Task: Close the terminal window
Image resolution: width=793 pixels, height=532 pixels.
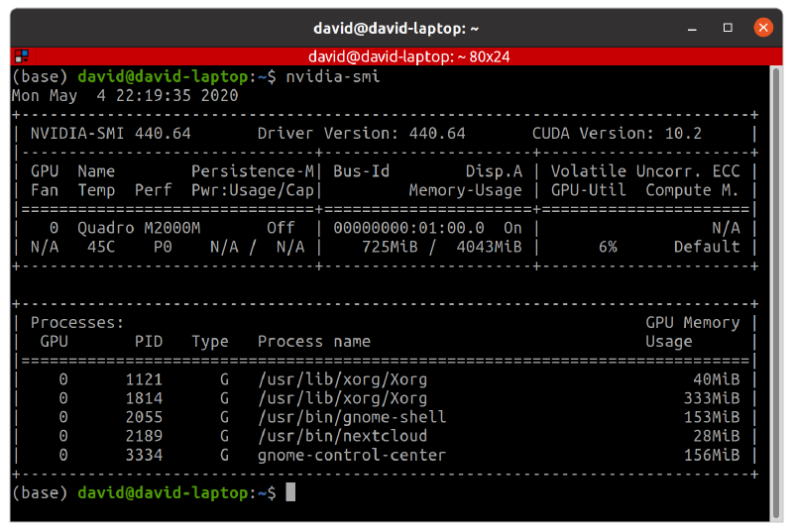Action: 762,28
